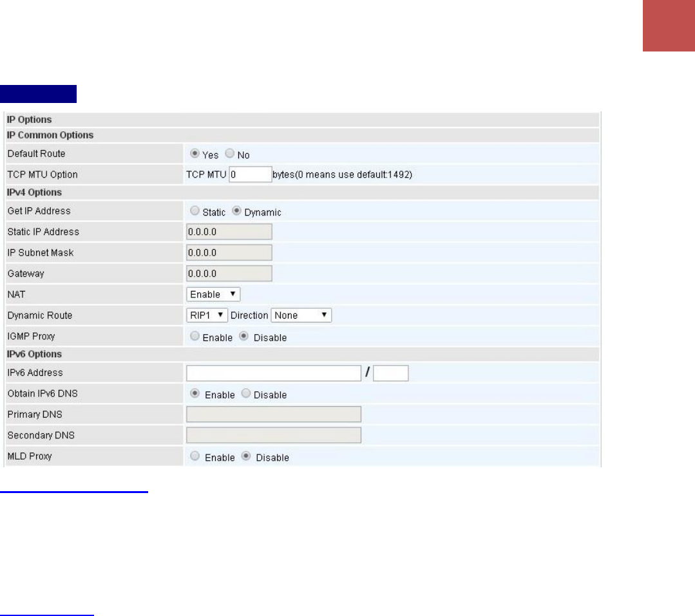The height and width of the screenshot is (616, 695).
Task: Enable IGMP Proxy radio option
Action: click(x=195, y=336)
